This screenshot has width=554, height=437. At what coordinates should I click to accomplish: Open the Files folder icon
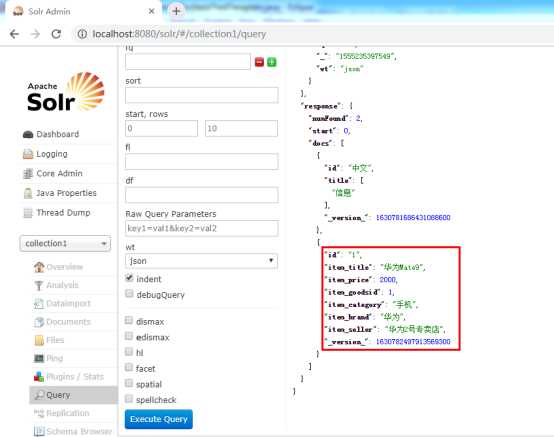tap(39, 340)
